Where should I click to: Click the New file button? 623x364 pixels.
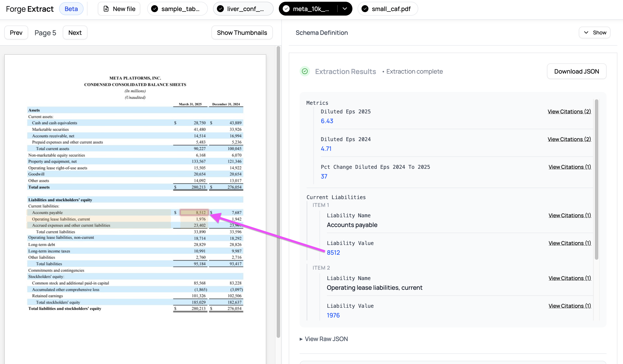pyautogui.click(x=119, y=9)
